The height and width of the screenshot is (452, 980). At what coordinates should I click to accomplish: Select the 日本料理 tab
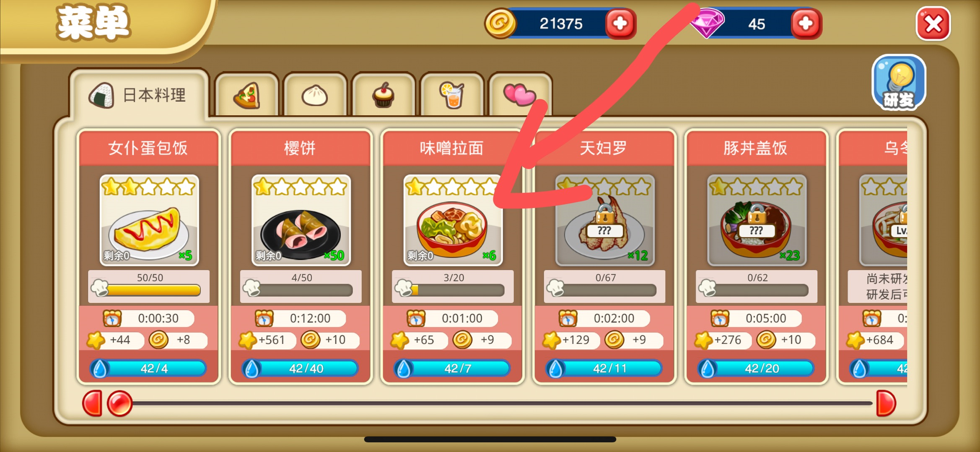tap(139, 95)
